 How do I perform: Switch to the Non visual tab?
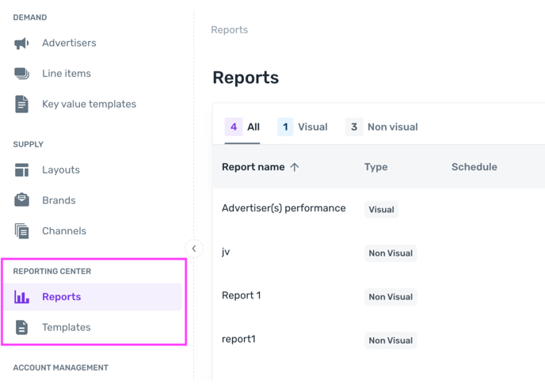(382, 127)
